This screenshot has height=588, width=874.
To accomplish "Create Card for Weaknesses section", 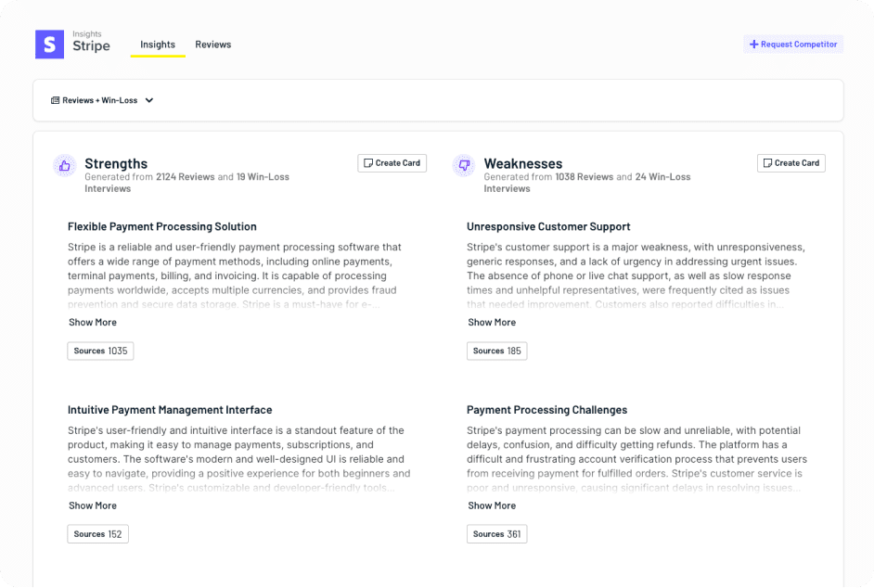I will [790, 163].
